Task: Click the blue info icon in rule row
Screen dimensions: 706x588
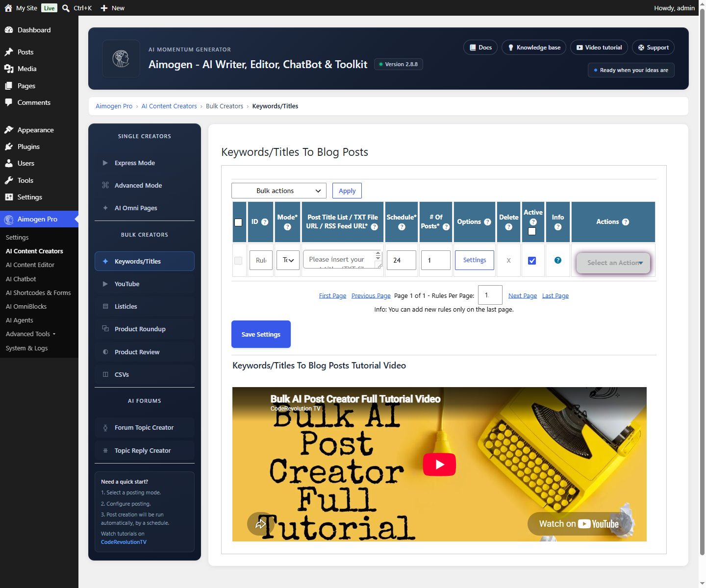Action: point(558,260)
